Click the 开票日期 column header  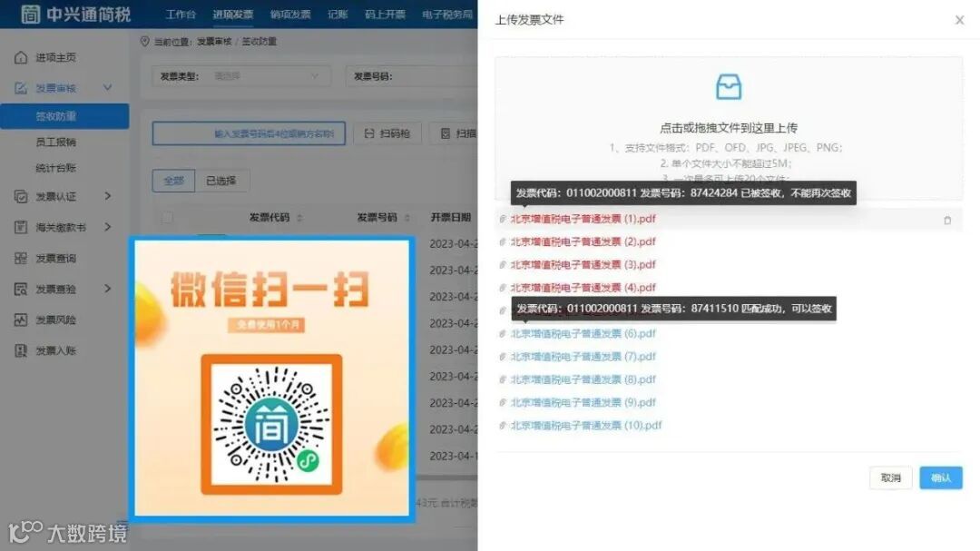point(450,218)
